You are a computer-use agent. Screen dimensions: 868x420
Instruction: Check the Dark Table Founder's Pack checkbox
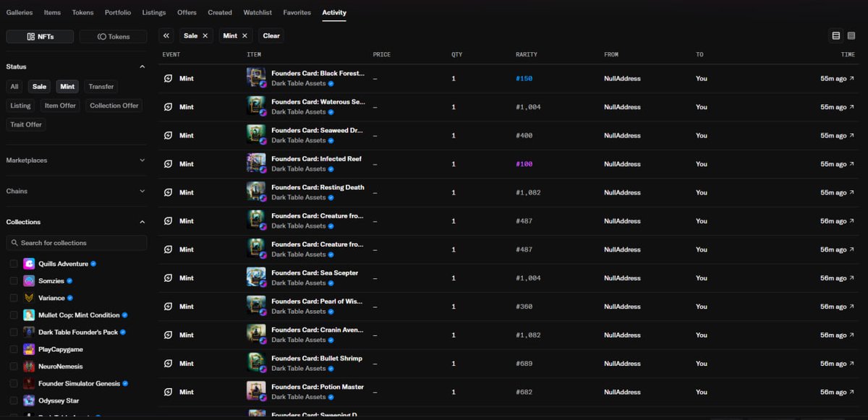[14, 332]
